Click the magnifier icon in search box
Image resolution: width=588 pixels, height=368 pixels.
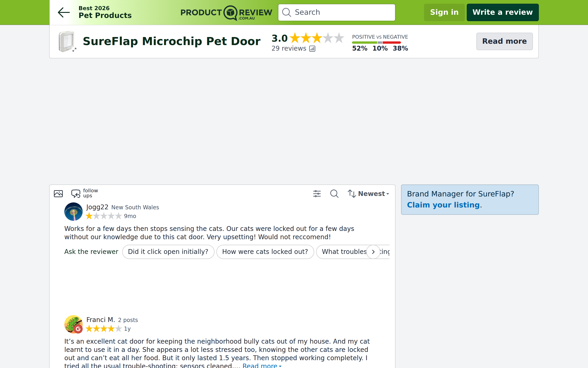point(286,12)
